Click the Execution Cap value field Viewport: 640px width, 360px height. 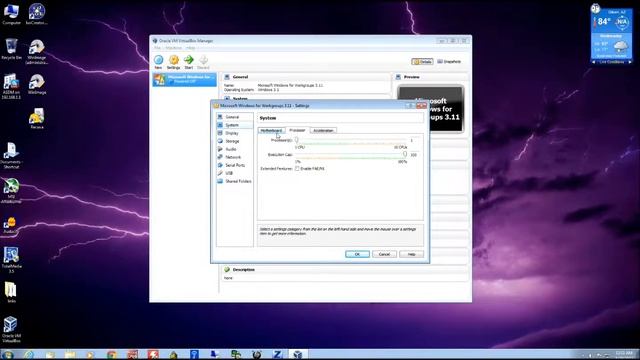[x=414, y=155]
